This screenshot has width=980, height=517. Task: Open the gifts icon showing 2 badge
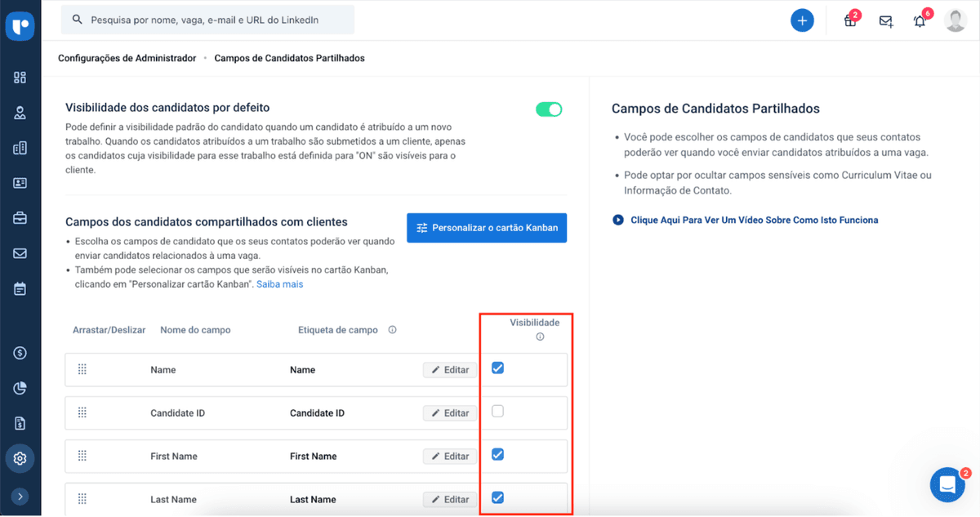849,20
